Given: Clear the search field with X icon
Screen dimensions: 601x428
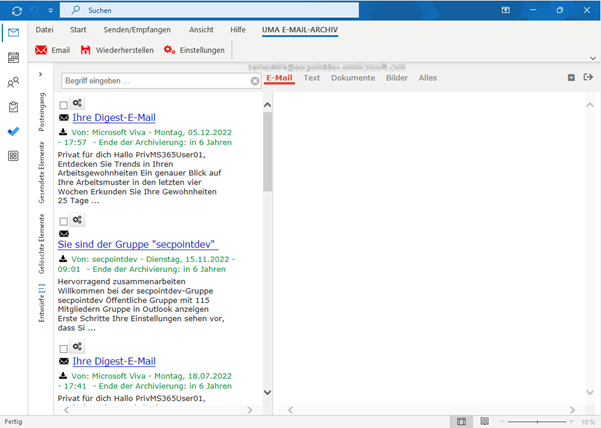Looking at the screenshot, I should pyautogui.click(x=254, y=80).
